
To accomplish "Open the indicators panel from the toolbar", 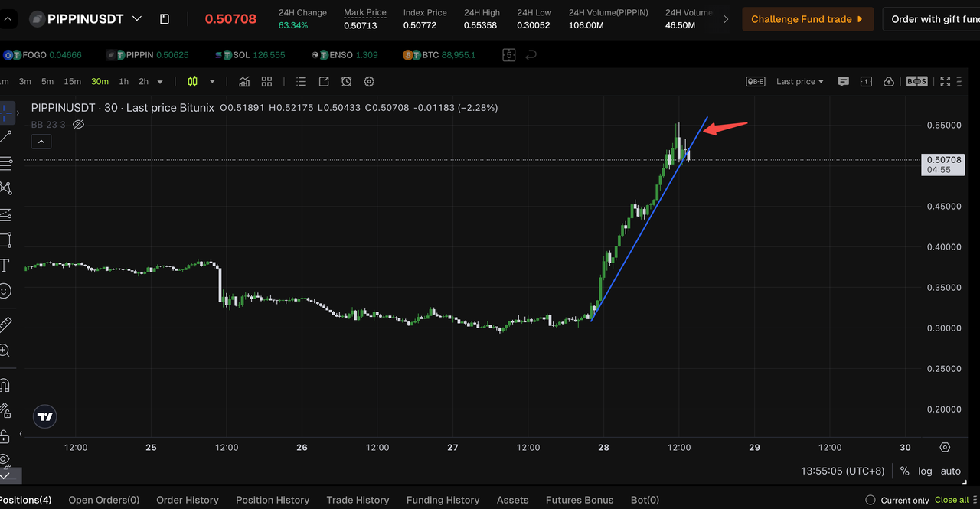I will [x=245, y=81].
